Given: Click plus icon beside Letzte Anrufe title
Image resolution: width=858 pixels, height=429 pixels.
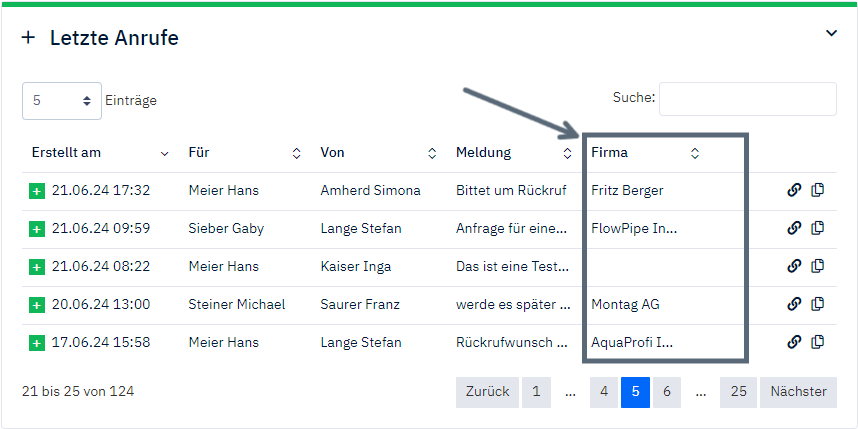Looking at the screenshot, I should click(28, 38).
